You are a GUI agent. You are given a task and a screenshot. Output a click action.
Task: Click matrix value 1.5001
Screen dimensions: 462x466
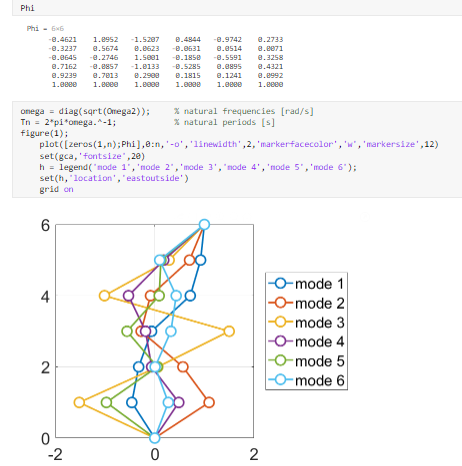pos(147,57)
